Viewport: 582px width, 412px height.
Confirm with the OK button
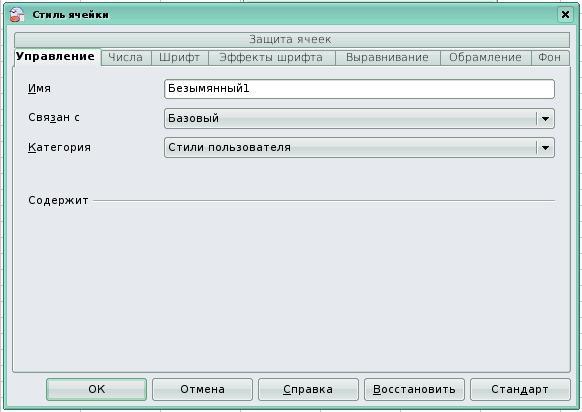click(x=97, y=389)
